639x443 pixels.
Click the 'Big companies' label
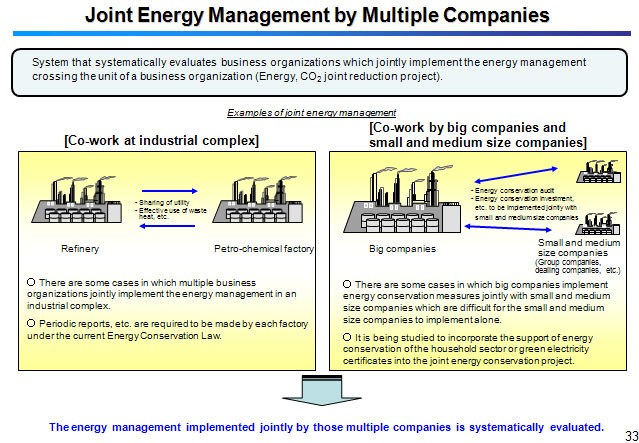coord(402,249)
